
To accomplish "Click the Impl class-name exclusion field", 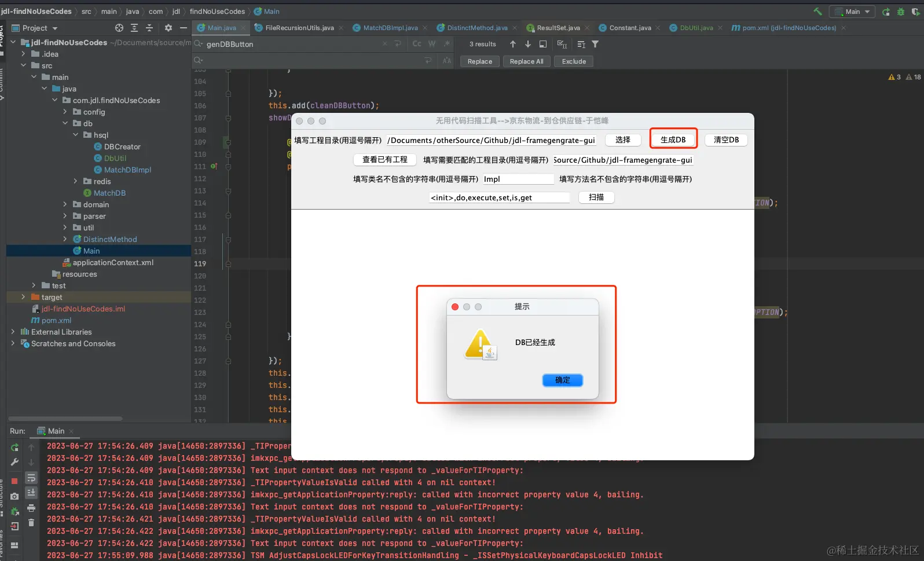I will click(518, 179).
